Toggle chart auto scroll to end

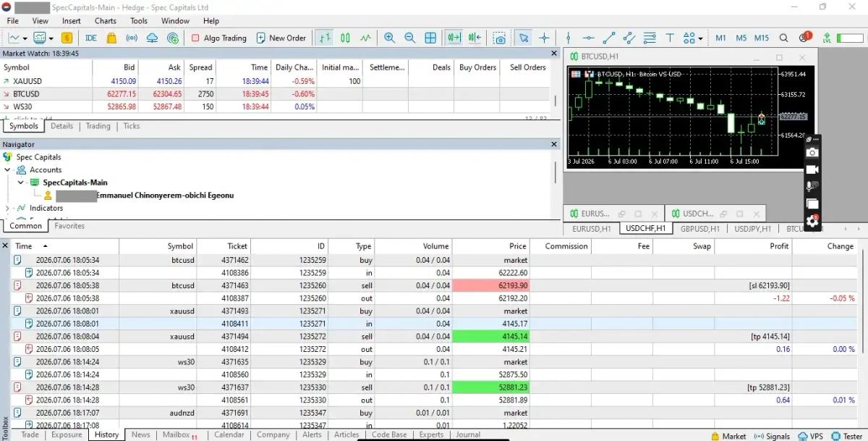click(x=454, y=38)
